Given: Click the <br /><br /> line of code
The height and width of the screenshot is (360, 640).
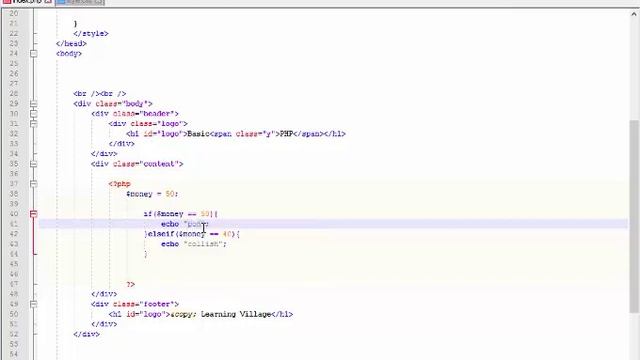Looking at the screenshot, I should pos(100,93).
